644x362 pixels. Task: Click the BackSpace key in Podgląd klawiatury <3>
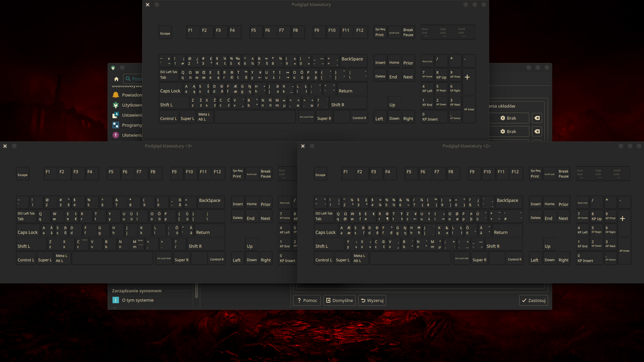(209, 201)
